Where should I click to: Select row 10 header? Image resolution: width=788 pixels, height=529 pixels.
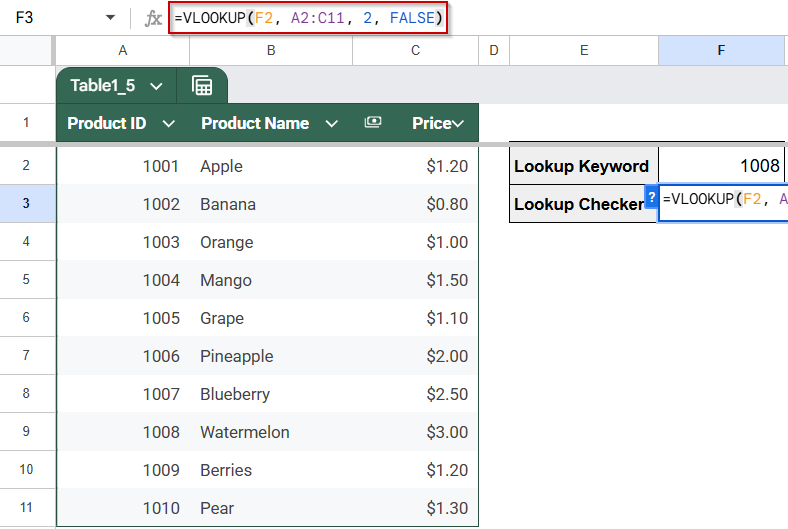point(26,470)
